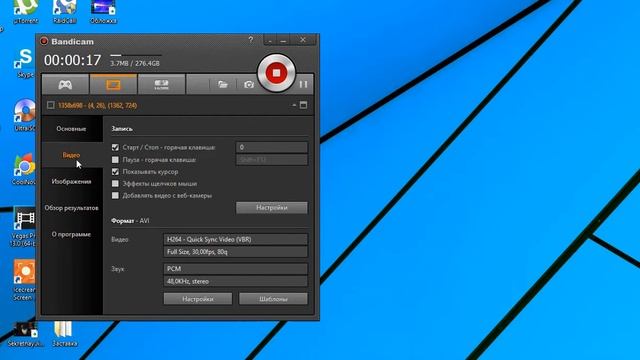Screen dimensions: 640x360
Task: Click the Формат - AVI heading
Action: (130, 221)
